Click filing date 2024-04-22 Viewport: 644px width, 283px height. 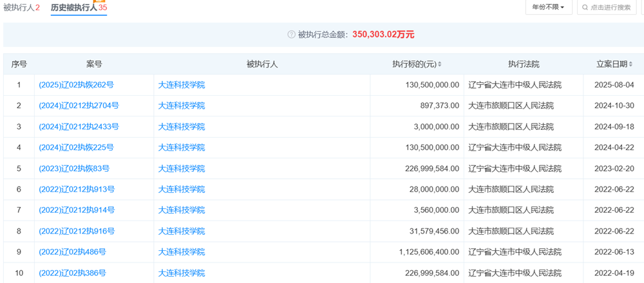614,148
